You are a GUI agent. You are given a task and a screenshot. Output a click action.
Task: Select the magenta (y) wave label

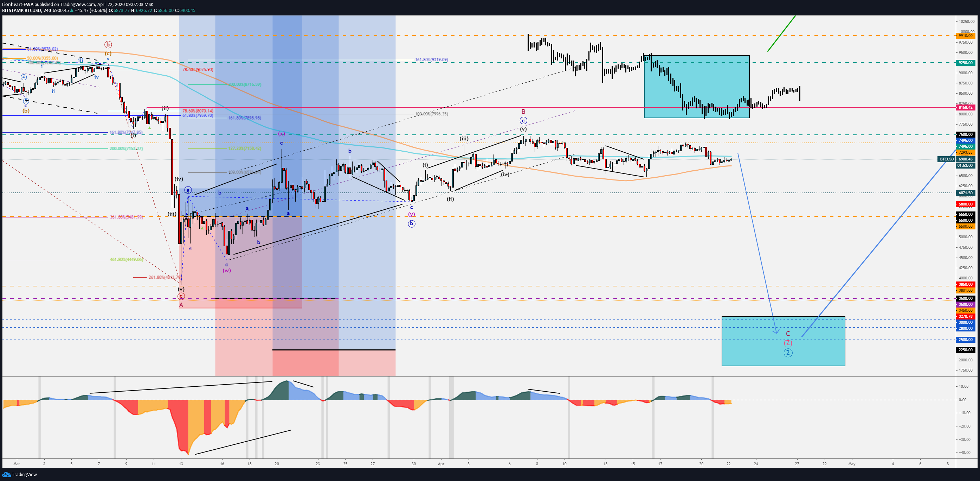coord(412,214)
